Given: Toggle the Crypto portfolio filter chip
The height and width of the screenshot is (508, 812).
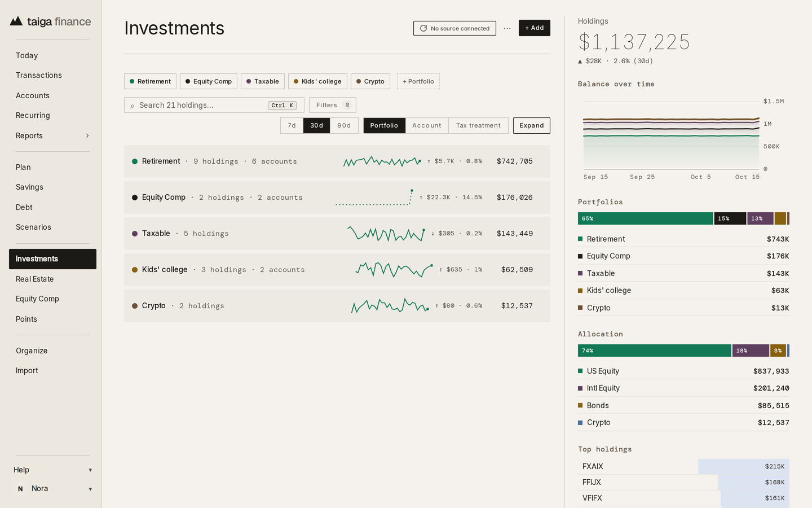Looking at the screenshot, I should pyautogui.click(x=370, y=81).
